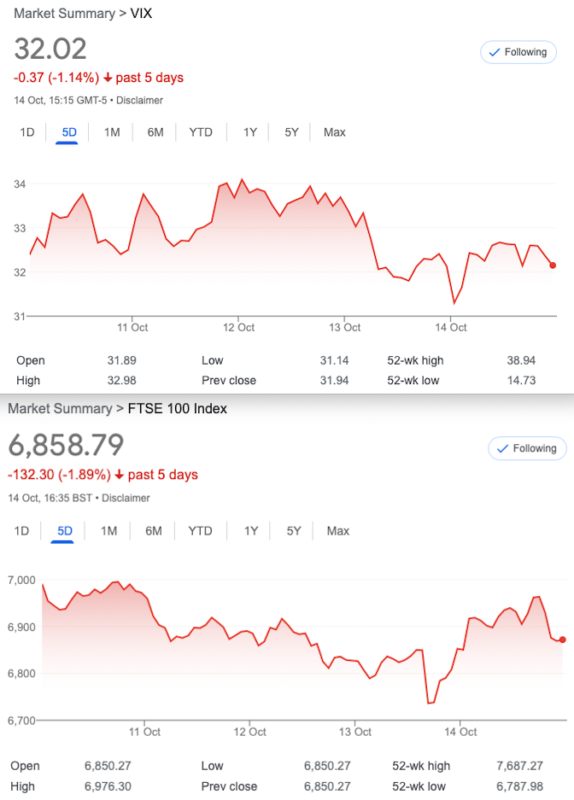This screenshot has height=800, width=574.
Task: Select the 1D tab in VIX chart
Action: pos(27,133)
